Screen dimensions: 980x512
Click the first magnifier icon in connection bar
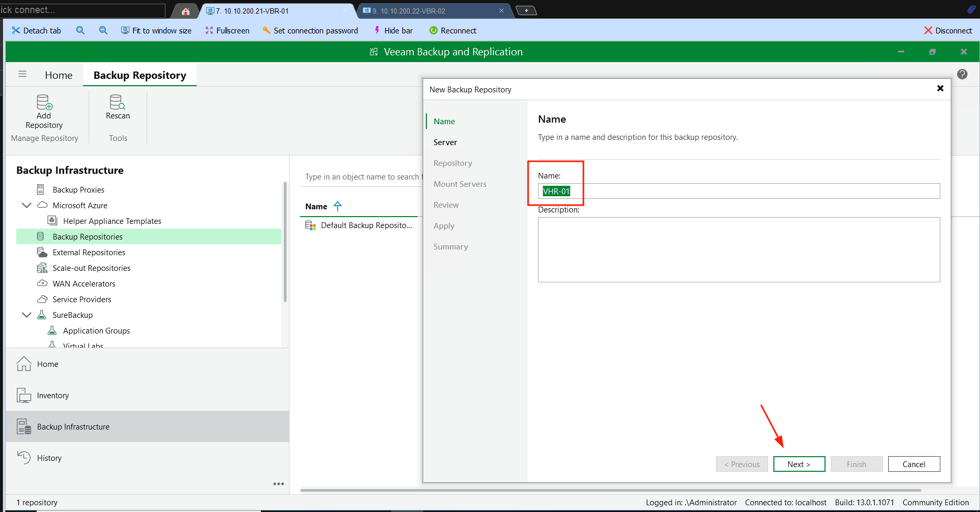[80, 30]
